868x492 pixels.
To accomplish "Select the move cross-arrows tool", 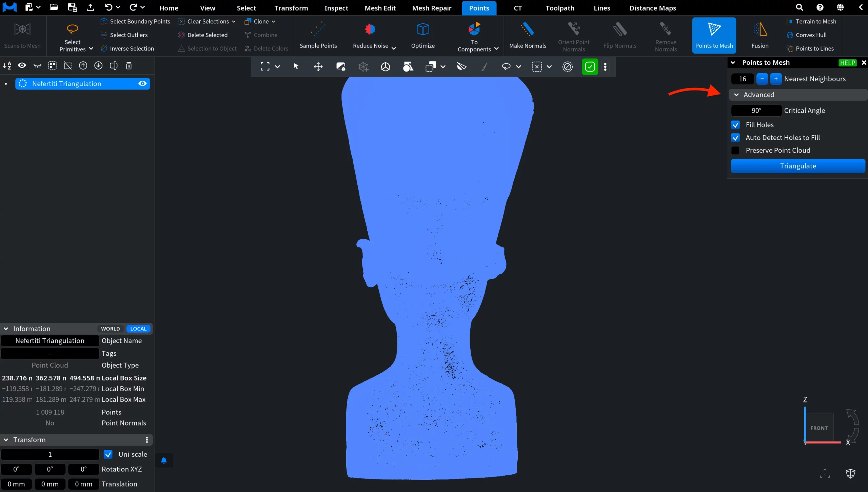I will 318,66.
